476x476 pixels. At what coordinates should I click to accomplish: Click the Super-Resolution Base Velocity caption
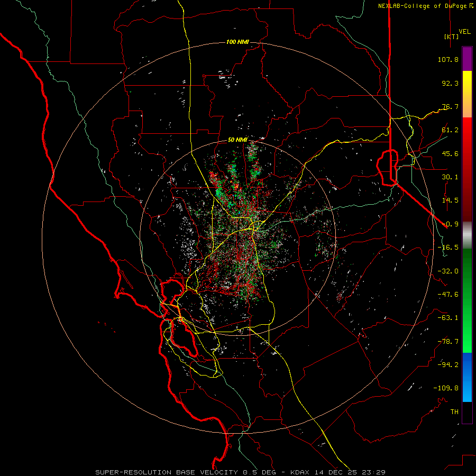point(241,472)
